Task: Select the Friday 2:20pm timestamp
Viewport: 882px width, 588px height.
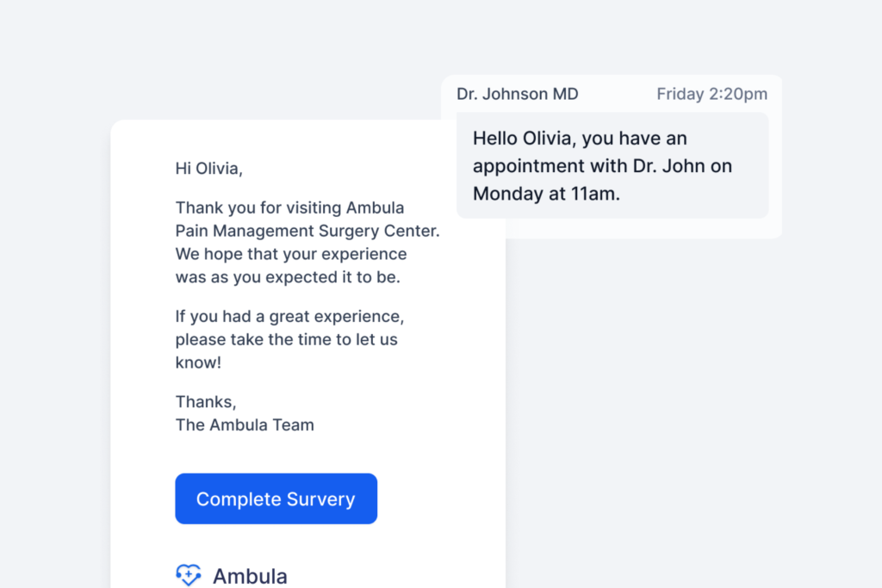Action: point(712,94)
